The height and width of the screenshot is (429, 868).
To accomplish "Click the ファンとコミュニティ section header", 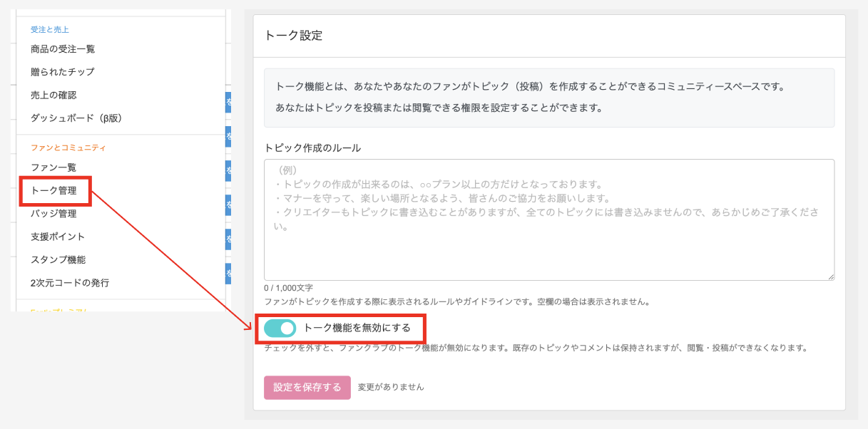I will [x=68, y=148].
